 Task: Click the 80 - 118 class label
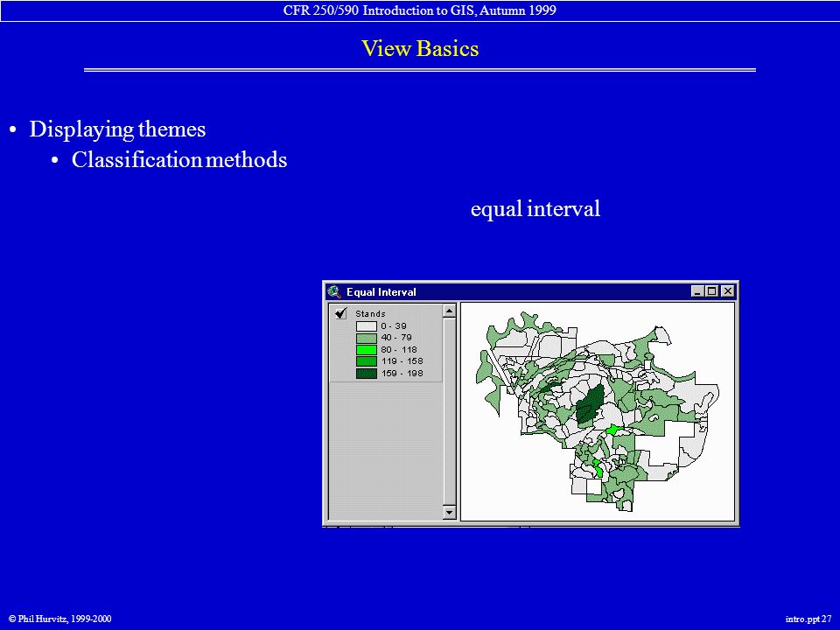[399, 349]
